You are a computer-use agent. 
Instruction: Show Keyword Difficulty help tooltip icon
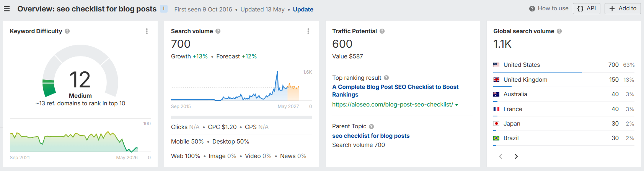[x=67, y=31]
